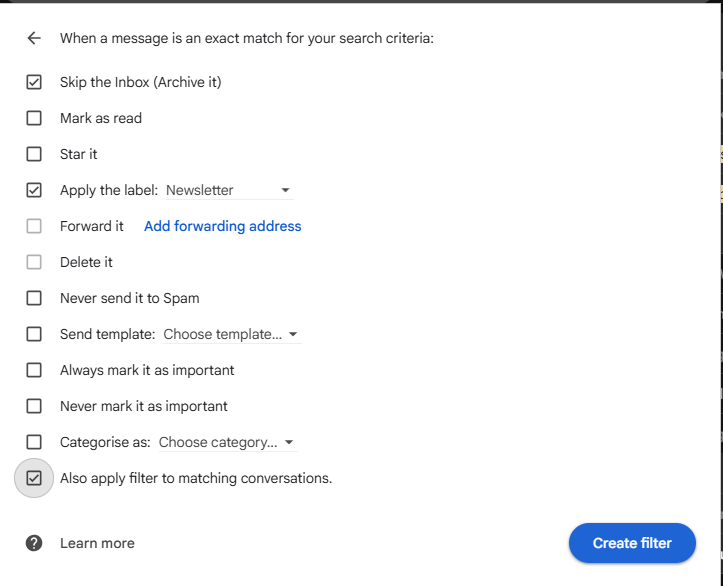
Task: Tick the Categorise as checkbox
Action: pyautogui.click(x=34, y=442)
